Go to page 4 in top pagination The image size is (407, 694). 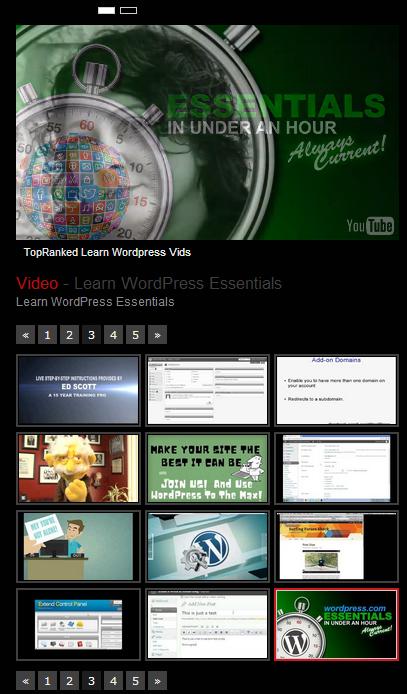(113, 335)
